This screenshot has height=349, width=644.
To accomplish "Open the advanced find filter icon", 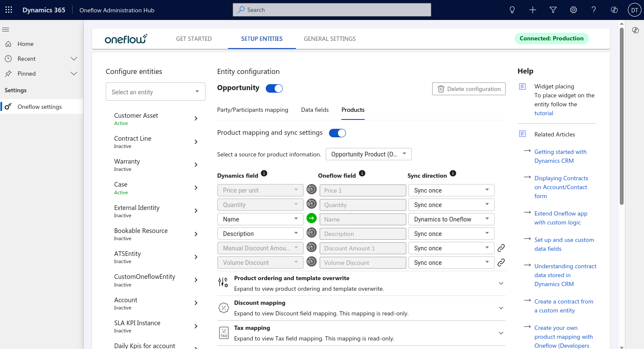I will [x=553, y=10].
